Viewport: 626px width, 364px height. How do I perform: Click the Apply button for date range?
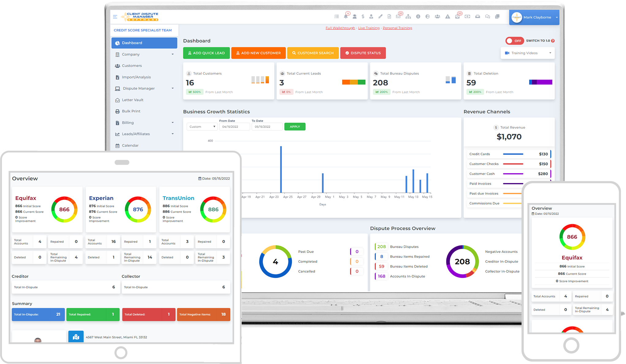[x=295, y=126]
